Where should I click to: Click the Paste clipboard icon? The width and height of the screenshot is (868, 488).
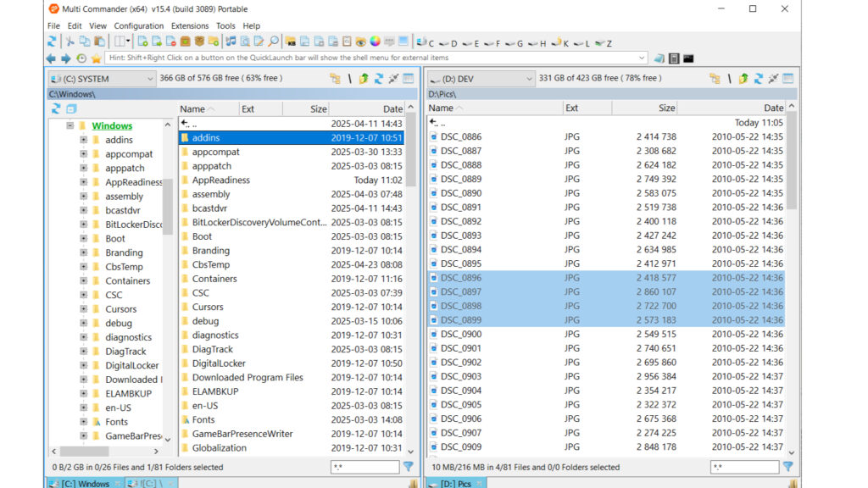coord(100,42)
